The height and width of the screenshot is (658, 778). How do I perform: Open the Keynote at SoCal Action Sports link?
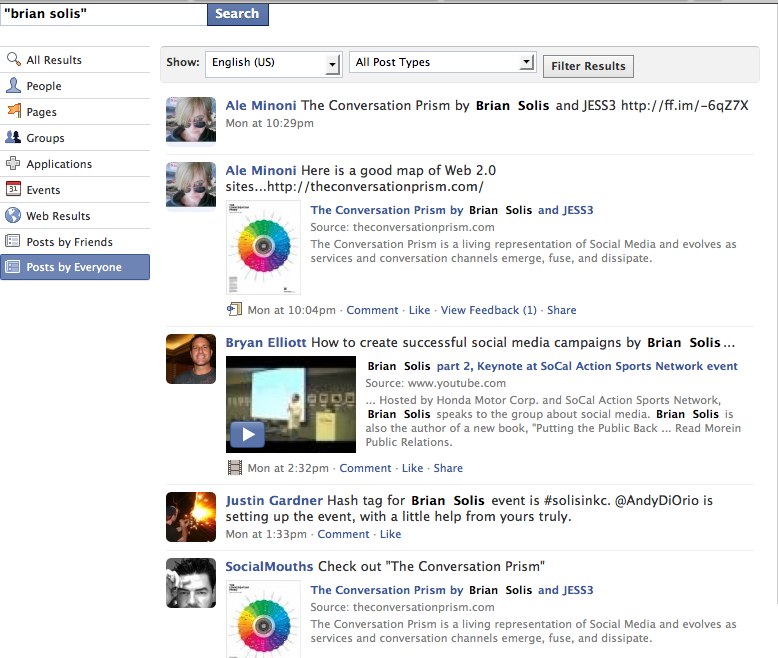[552, 366]
